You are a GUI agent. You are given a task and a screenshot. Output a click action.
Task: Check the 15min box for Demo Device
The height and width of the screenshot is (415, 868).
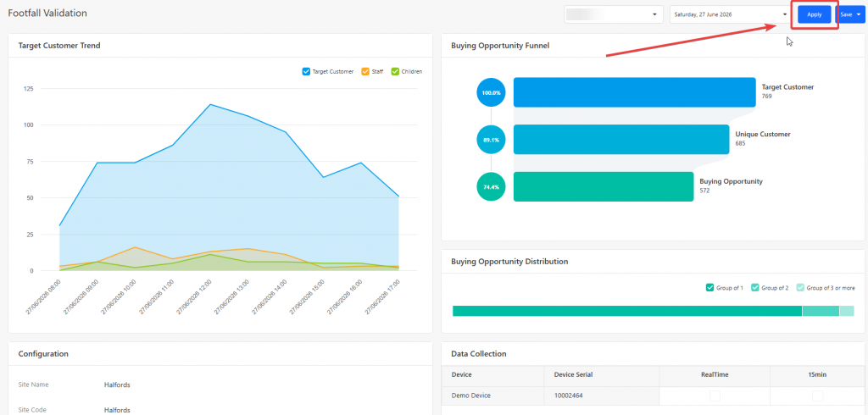coord(818,396)
